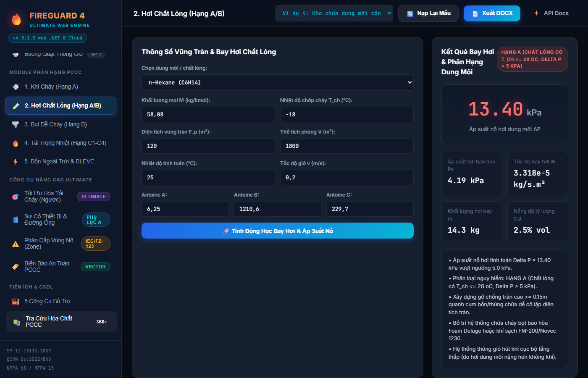Viewport: 588px width, 378px height.
Task: Open the API Docs link
Action: pos(551,13)
